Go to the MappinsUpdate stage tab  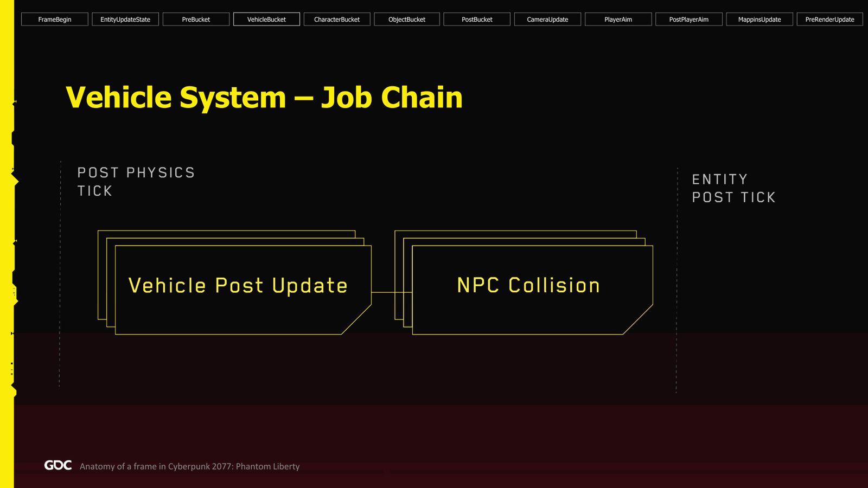click(759, 20)
